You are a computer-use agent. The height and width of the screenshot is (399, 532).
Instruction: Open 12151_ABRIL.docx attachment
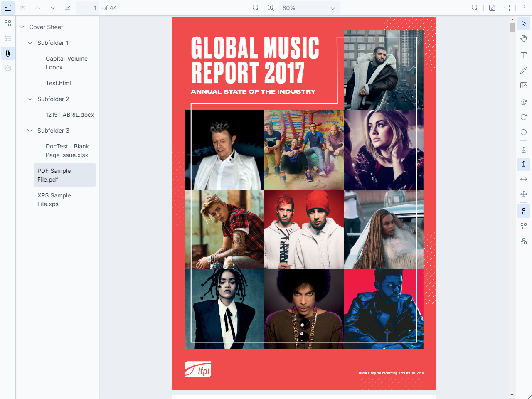click(70, 115)
